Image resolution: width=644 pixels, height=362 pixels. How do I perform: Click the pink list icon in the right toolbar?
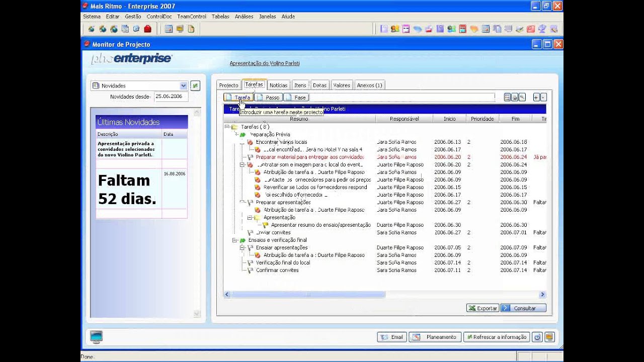[406, 29]
